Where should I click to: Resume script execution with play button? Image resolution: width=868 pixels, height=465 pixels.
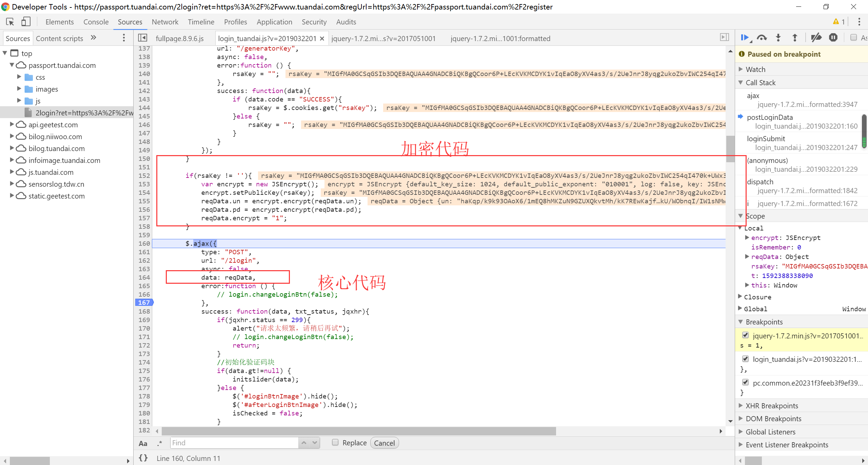[x=745, y=38]
